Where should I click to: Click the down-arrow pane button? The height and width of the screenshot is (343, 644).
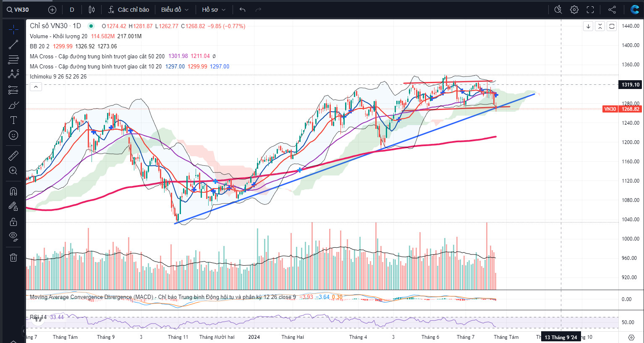point(588,26)
